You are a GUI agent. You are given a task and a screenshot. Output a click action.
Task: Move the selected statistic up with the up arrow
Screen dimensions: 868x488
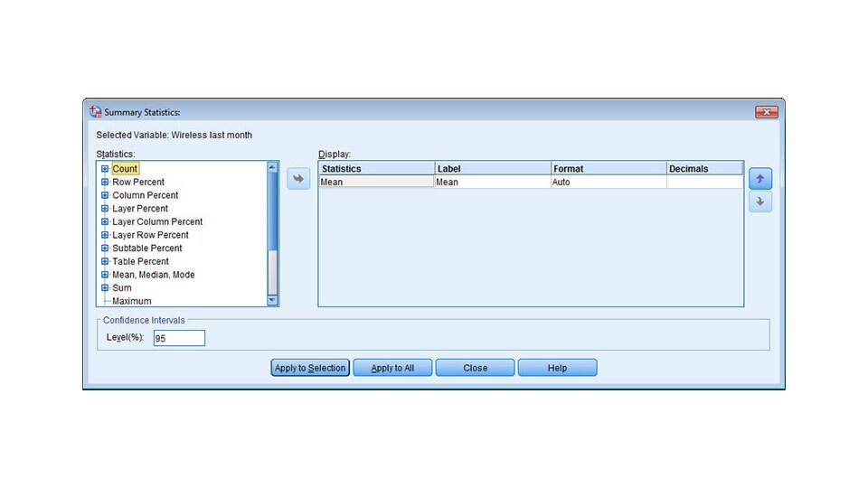[760, 179]
